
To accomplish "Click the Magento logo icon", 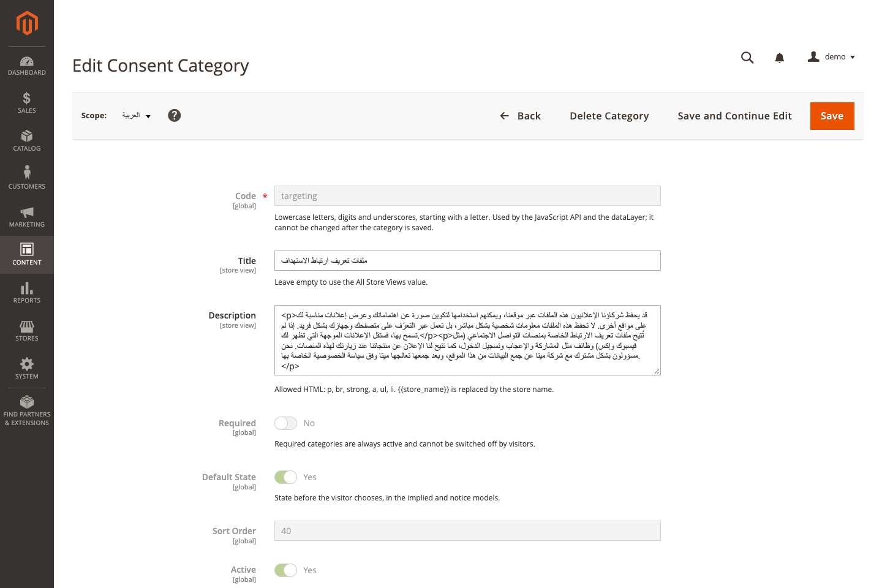I will (27, 23).
